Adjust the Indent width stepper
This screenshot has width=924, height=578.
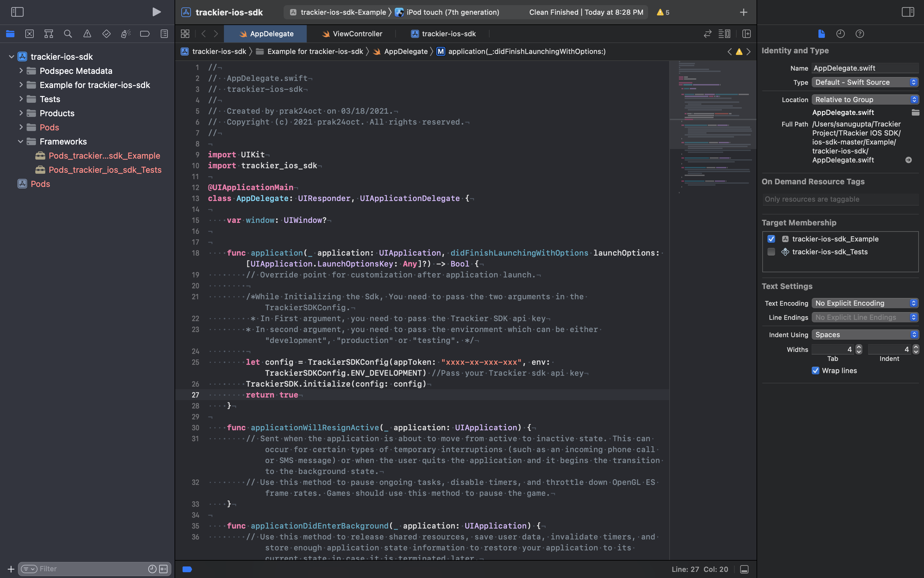click(916, 349)
